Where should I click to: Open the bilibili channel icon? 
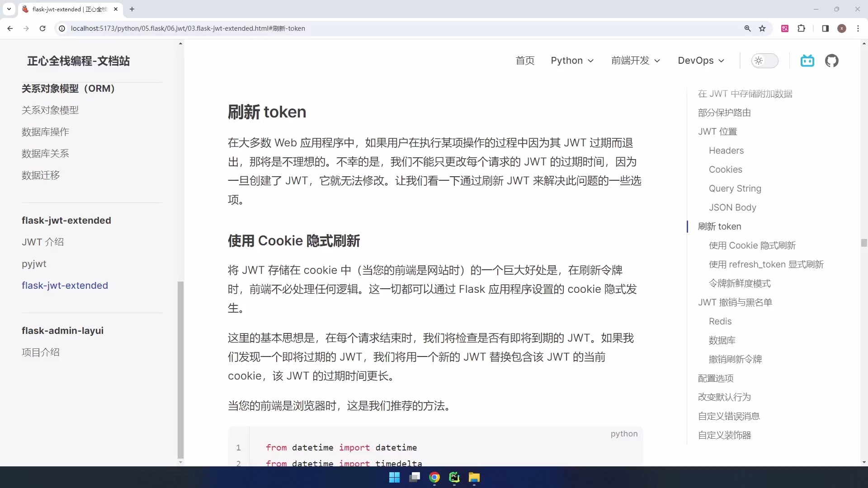(807, 61)
